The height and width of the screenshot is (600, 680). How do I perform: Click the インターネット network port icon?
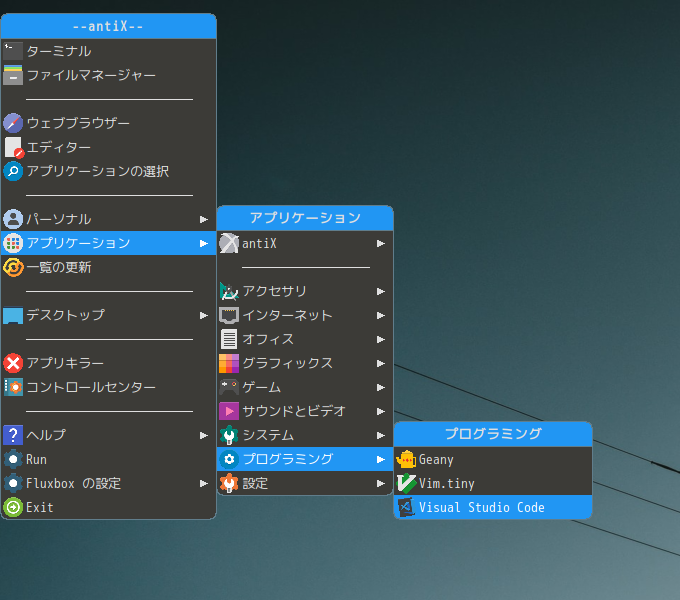pos(229,315)
